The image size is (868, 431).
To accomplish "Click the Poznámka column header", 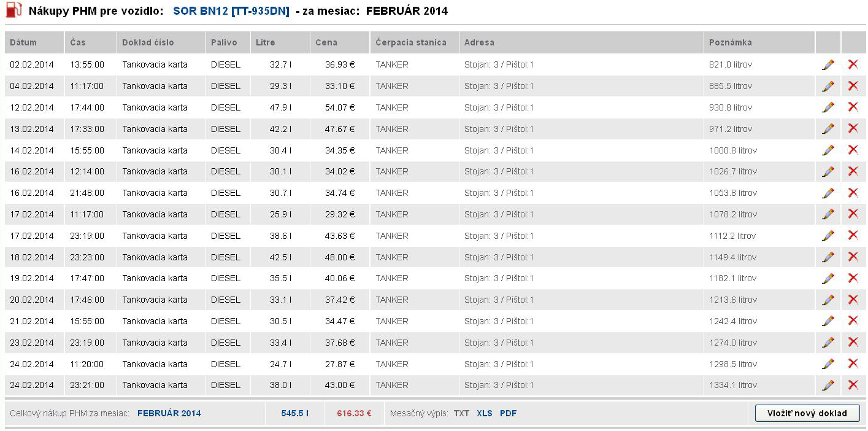I will 759,42.
